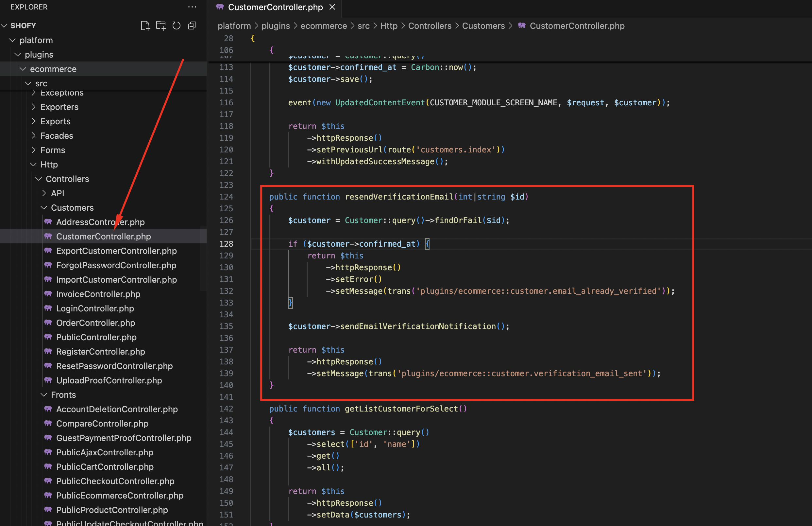This screenshot has height=526, width=812.
Task: Collapse the Controllers folder
Action: (39, 179)
